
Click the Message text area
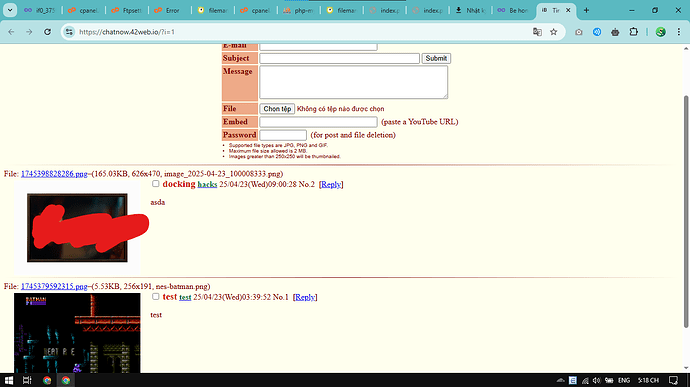coord(353,82)
